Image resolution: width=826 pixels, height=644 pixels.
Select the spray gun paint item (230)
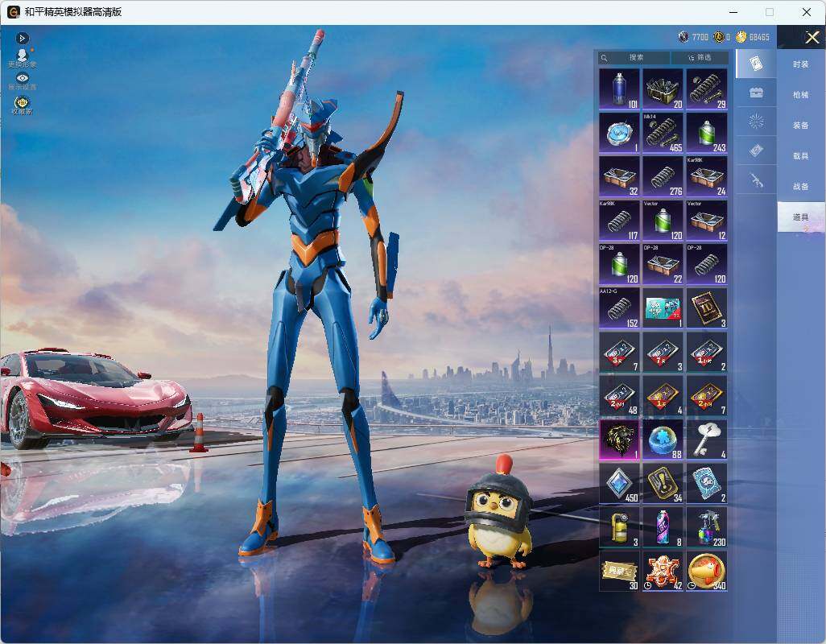(707, 527)
